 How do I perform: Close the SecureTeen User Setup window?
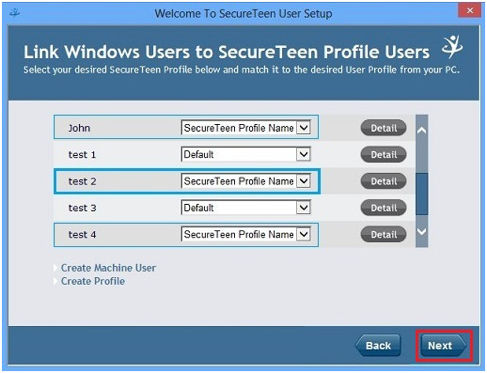(x=470, y=10)
